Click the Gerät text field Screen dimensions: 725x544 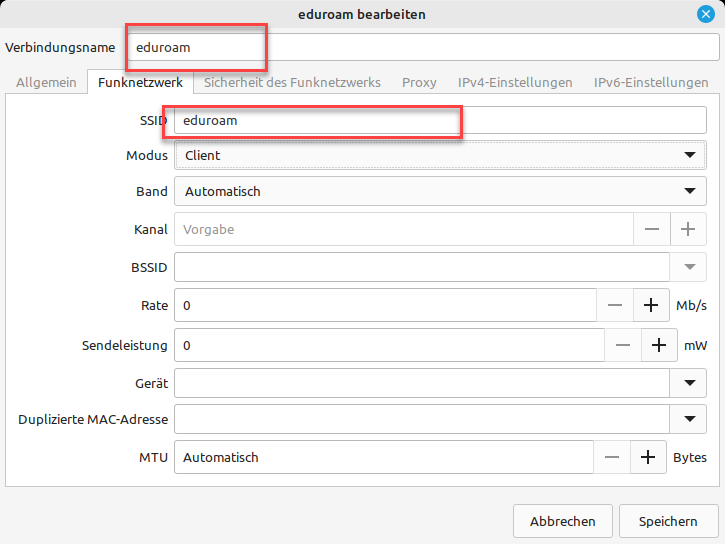pos(422,383)
